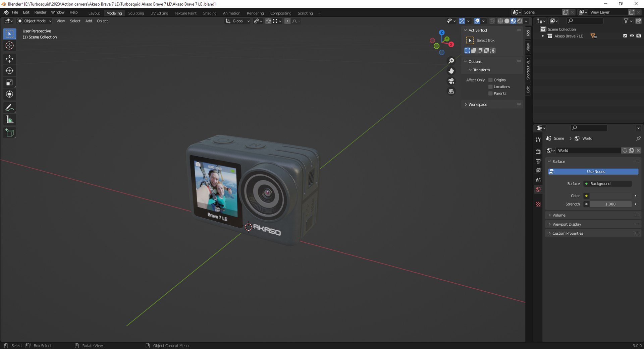Select the Annotate pencil tool
The image size is (644, 349).
tap(9, 108)
